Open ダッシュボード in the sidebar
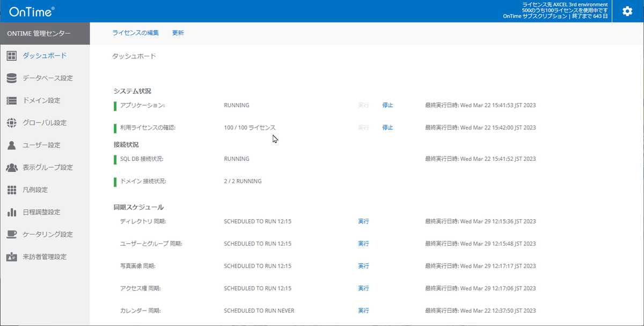 coord(45,56)
